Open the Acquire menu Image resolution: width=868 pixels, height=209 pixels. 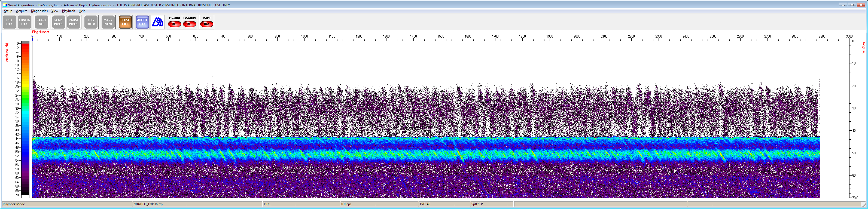22,11
